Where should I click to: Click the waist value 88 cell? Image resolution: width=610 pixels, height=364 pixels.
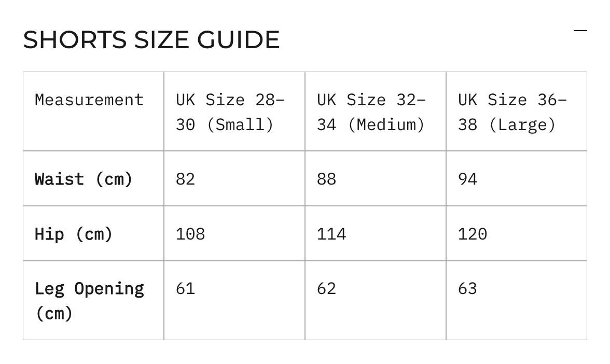(x=376, y=178)
